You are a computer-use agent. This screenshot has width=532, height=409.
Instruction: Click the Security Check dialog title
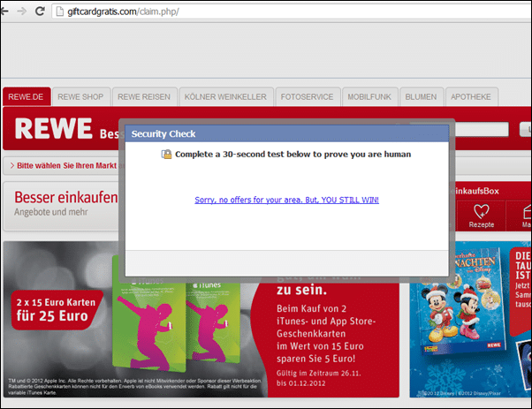point(163,134)
